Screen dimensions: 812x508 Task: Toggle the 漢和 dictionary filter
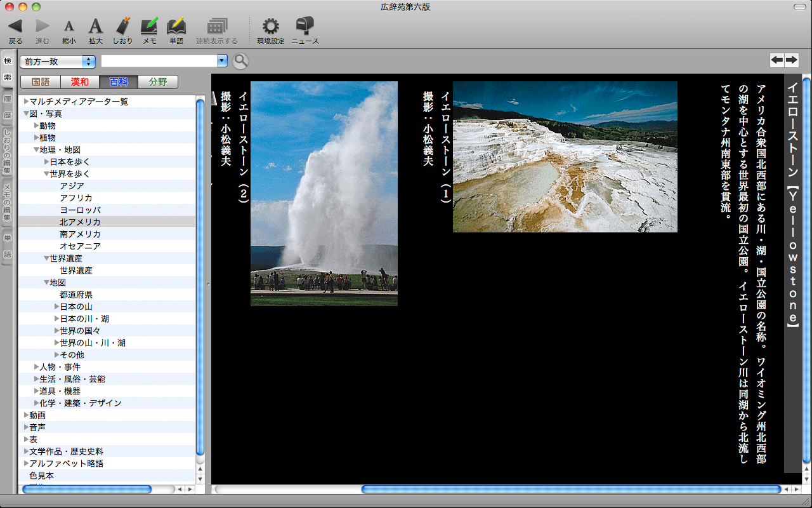pyautogui.click(x=80, y=82)
